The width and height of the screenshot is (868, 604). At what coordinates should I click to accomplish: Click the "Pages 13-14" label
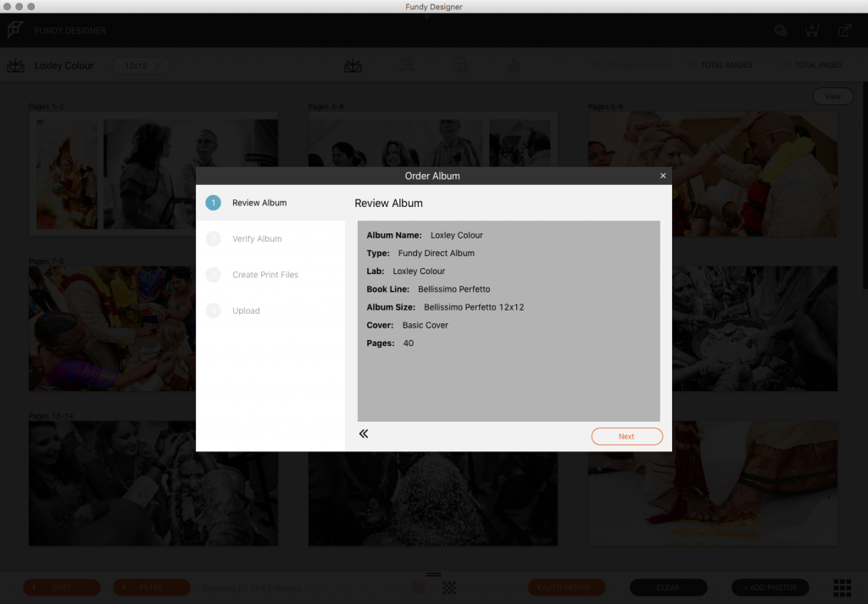pyautogui.click(x=51, y=416)
